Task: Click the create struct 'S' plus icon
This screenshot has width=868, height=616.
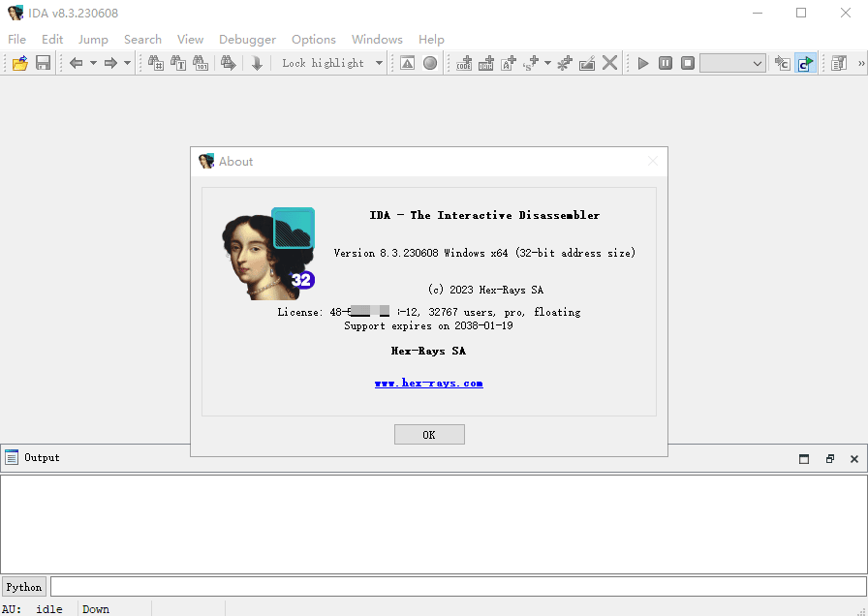Action: (531, 63)
